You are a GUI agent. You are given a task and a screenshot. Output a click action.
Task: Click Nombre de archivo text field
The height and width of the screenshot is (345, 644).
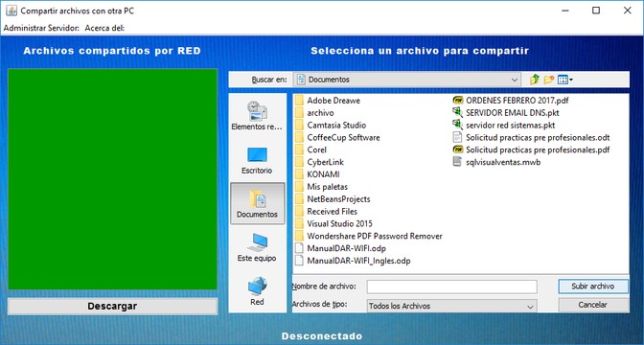[451, 287]
